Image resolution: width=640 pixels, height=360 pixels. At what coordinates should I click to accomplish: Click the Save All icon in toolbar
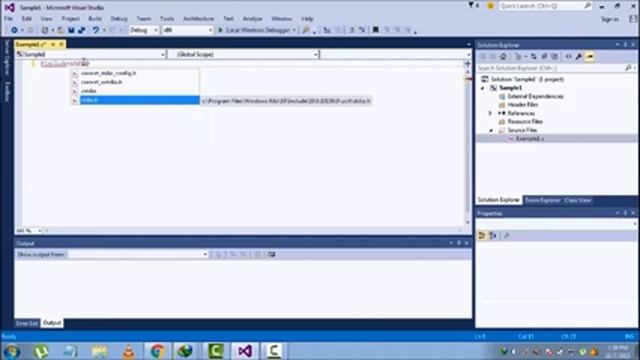click(x=82, y=30)
